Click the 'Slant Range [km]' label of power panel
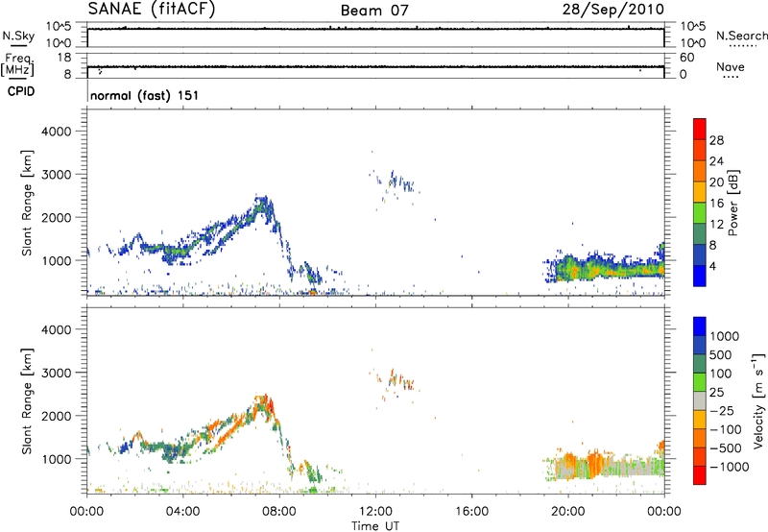 27,203
